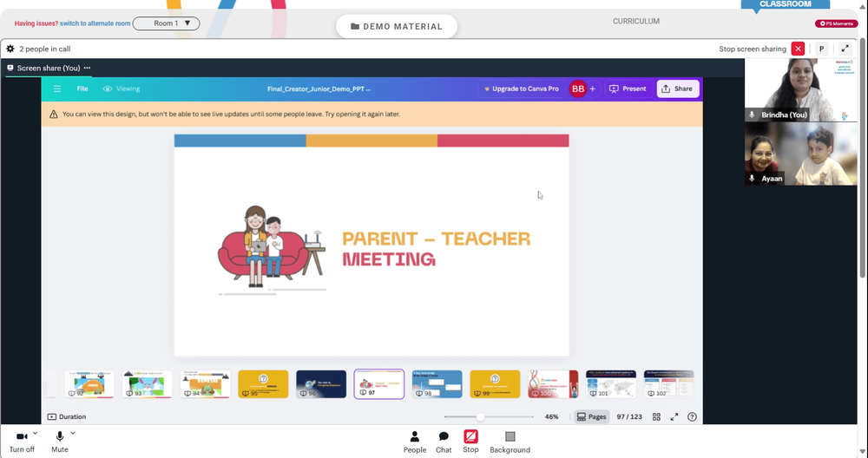Click Brindha's microphone indicator icon

(x=752, y=114)
